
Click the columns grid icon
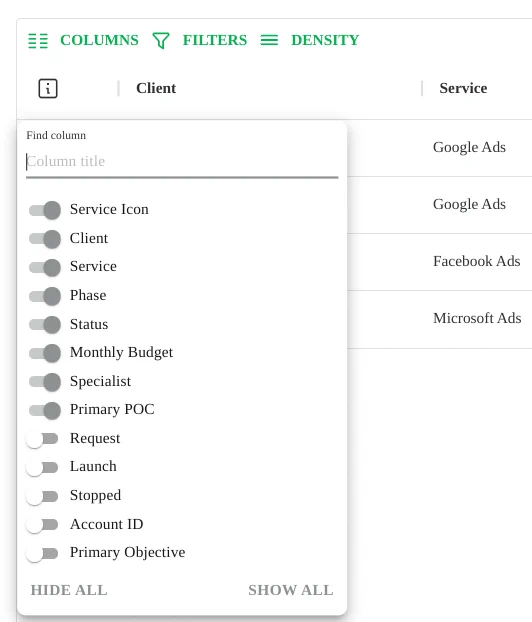[38, 40]
